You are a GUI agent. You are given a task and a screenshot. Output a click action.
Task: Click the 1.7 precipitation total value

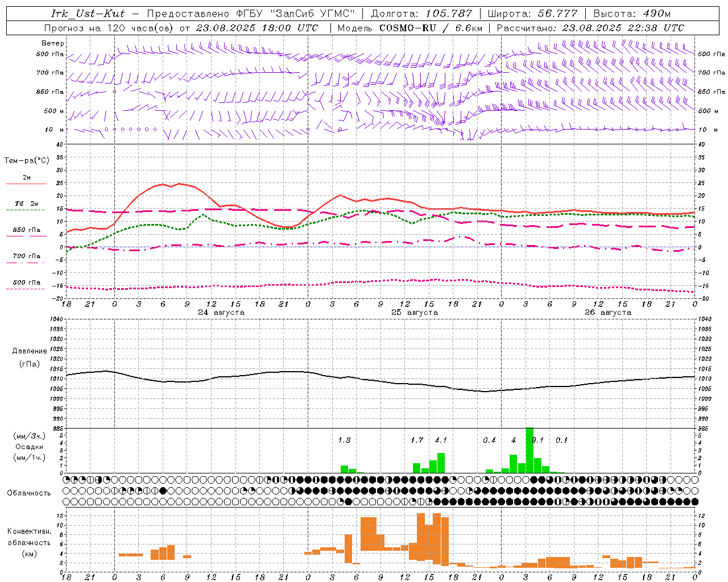[417, 440]
